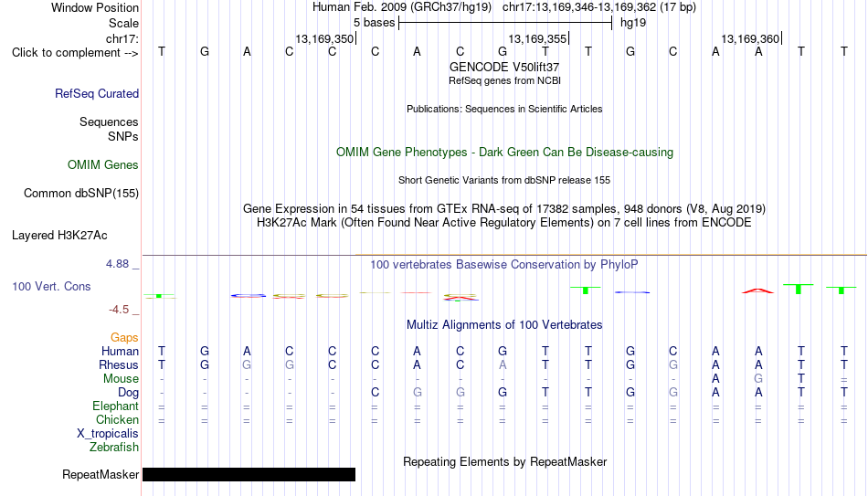Click the gray A base in Rhesus row
Screen dimensions: 868x496
pyautogui.click(x=503, y=364)
